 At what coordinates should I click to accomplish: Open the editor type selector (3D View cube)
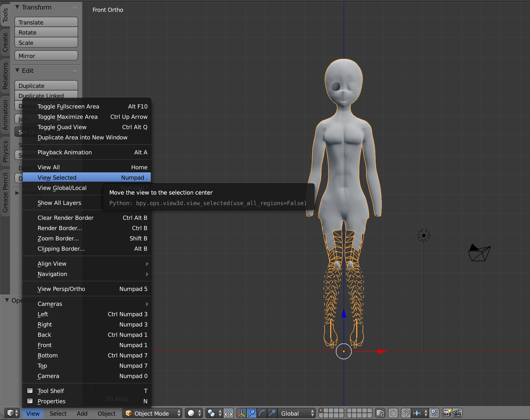(12, 413)
